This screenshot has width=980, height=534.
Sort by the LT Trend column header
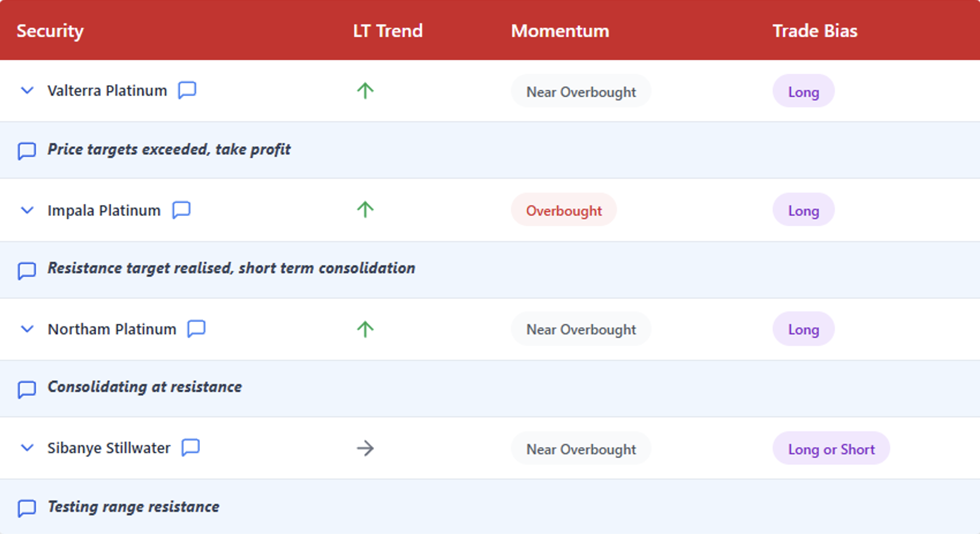click(x=388, y=31)
